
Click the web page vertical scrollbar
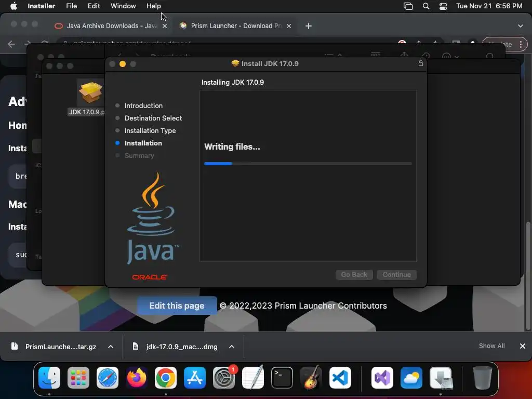pyautogui.click(x=528, y=275)
